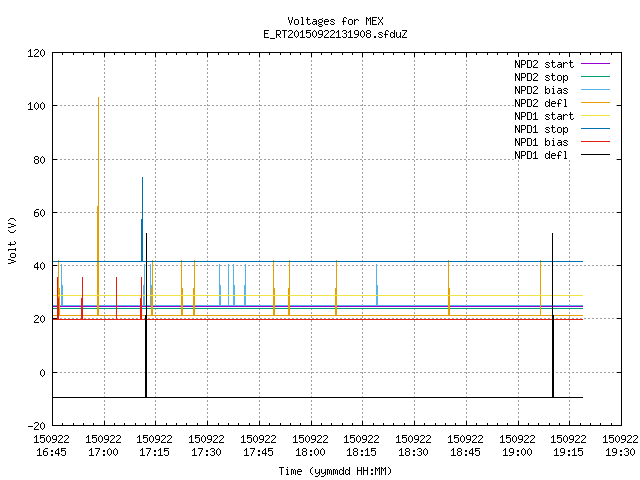Screen dimensions: 640x480
Task: Click the 18:45 time axis label
Action: pyautogui.click(x=465, y=453)
